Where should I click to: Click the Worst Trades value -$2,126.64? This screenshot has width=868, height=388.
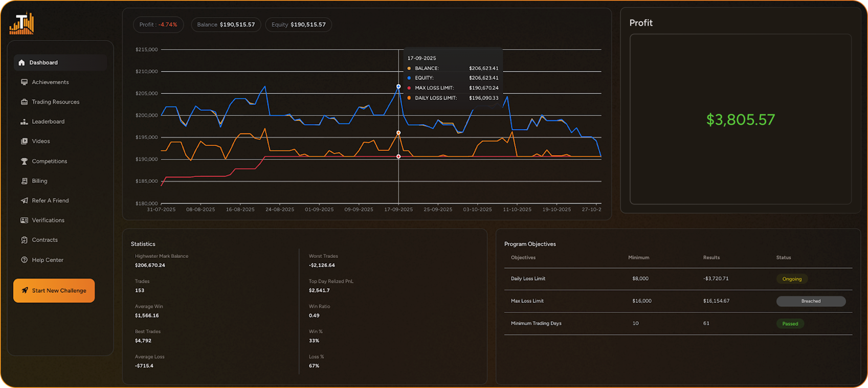tap(322, 265)
